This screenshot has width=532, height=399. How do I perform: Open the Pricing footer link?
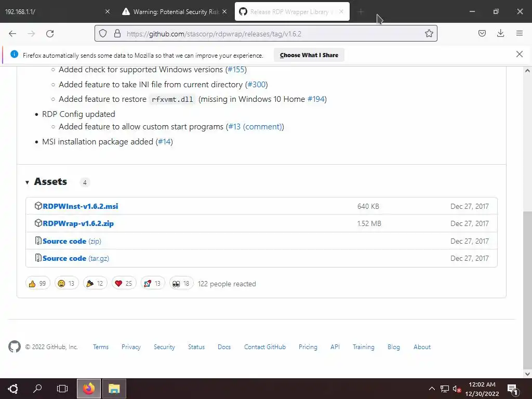click(x=308, y=347)
